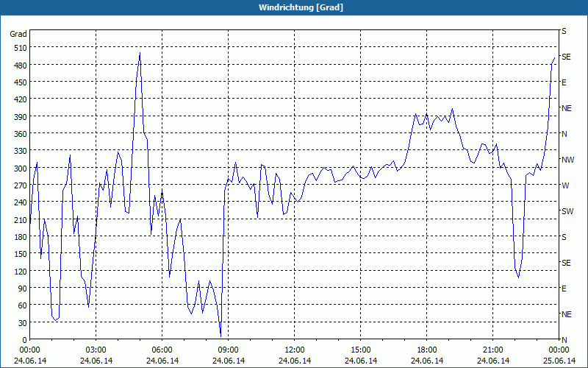Click the 00:00 label above 25.06.14
The height and width of the screenshot is (368, 588).
tap(559, 350)
